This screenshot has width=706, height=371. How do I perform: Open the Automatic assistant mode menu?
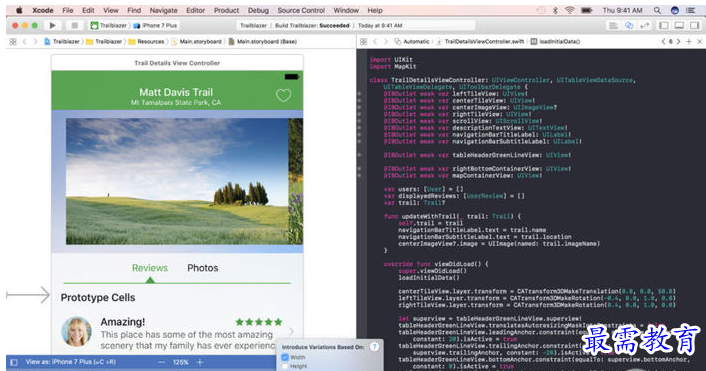click(x=412, y=41)
